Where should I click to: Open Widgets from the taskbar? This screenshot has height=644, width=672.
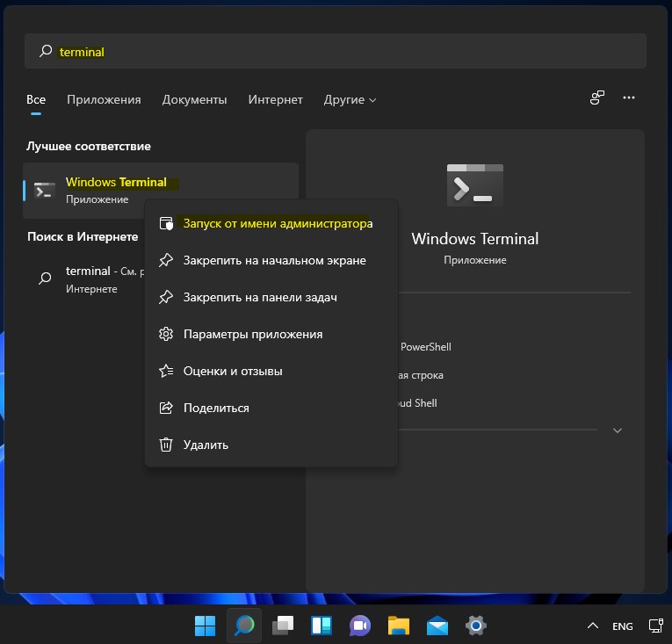click(x=322, y=626)
